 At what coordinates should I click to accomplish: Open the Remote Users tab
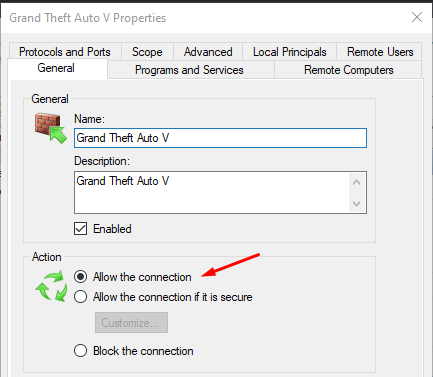[x=380, y=52]
